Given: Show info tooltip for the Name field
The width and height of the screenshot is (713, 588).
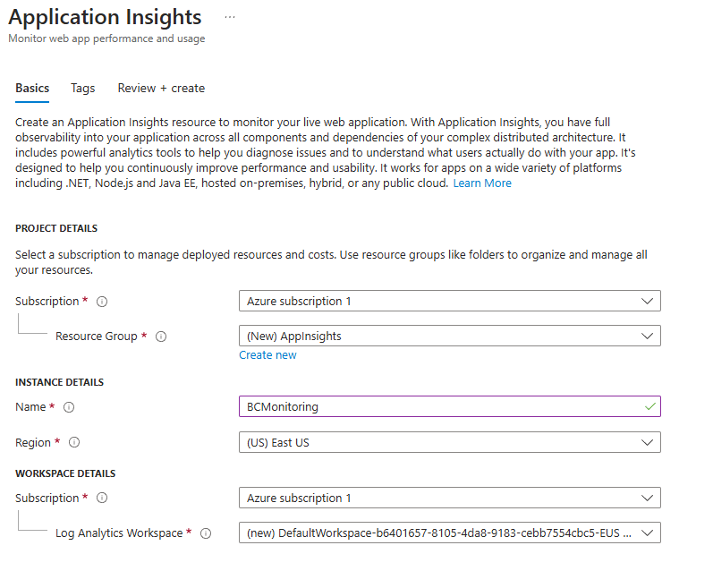Looking at the screenshot, I should click(x=69, y=407).
